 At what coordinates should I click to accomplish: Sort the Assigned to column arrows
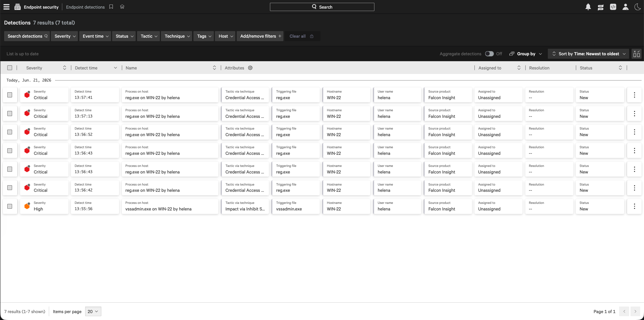coord(519,68)
